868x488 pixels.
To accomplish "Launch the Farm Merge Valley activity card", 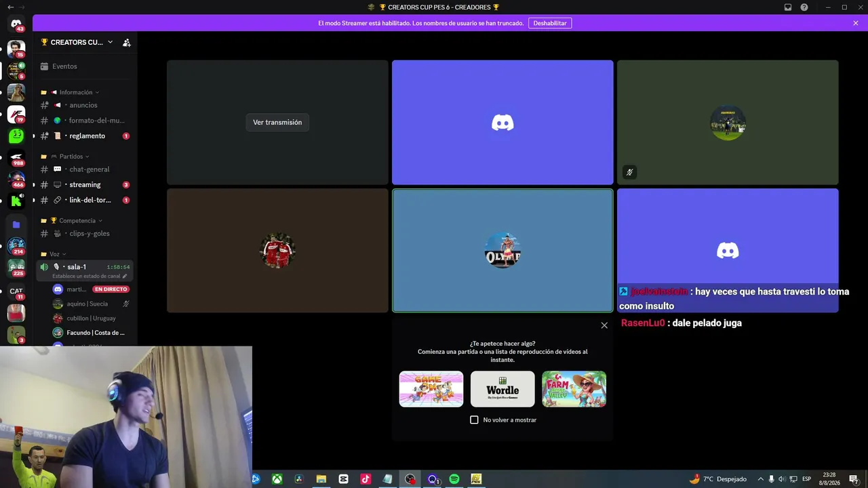I will (574, 389).
